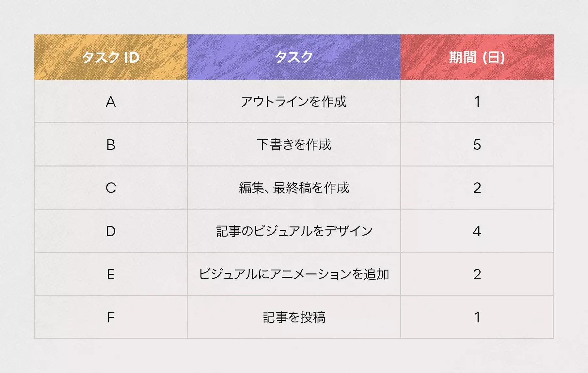Click duration value 2 for task C
Screen dimensions: 588x373
point(477,188)
